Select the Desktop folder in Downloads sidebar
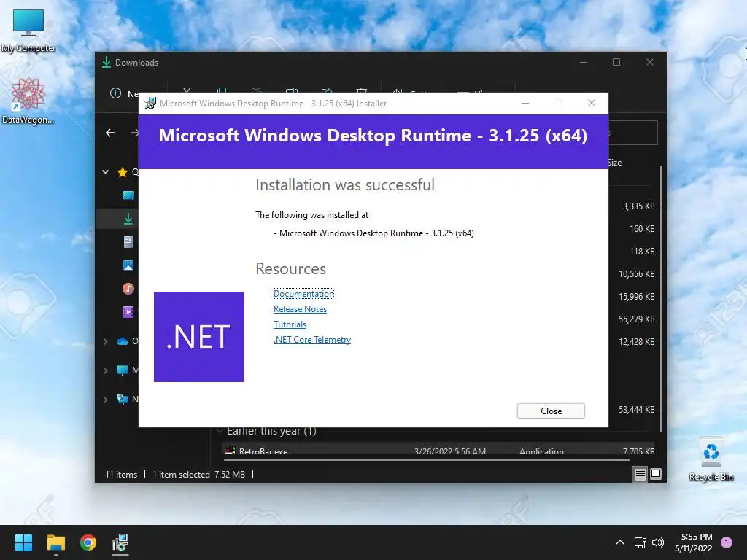This screenshot has width=747, height=560. [x=128, y=195]
